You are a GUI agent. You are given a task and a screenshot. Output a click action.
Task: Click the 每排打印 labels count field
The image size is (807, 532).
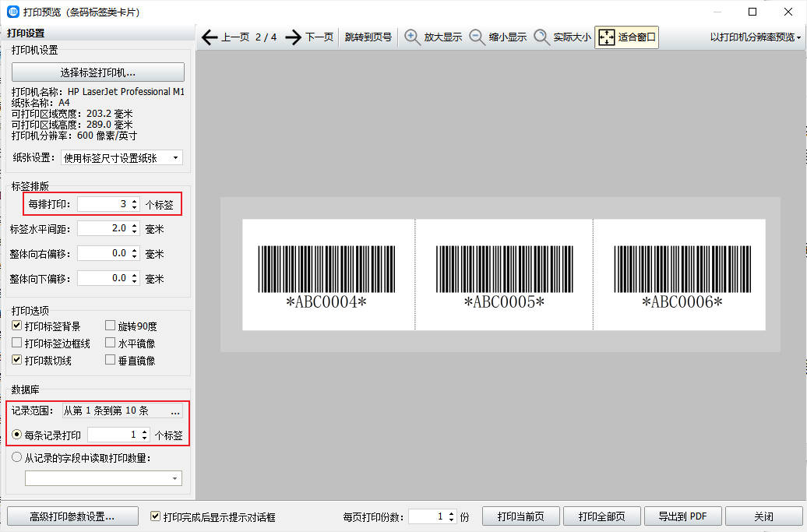[104, 204]
